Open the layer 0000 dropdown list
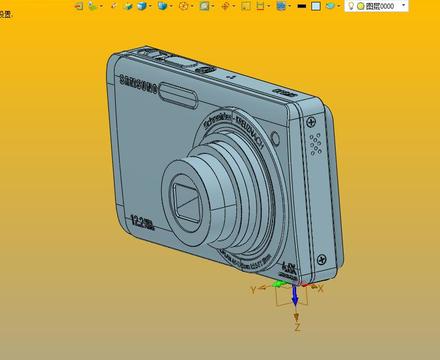This screenshot has height=360, width=440. pyautogui.click(x=404, y=5)
